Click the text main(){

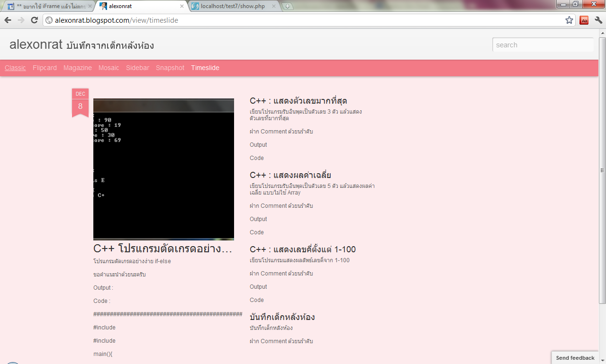103,354
